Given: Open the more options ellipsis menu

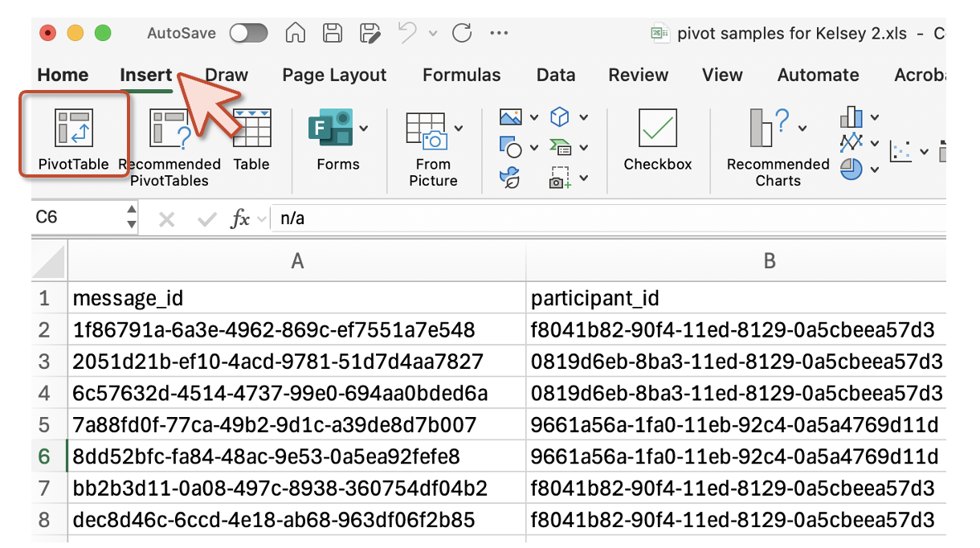Looking at the screenshot, I should point(499,33).
